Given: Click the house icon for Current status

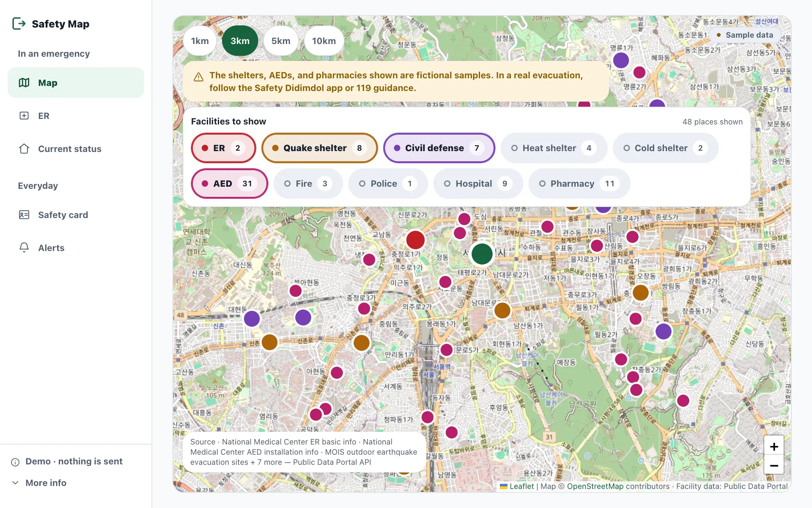Looking at the screenshot, I should tap(24, 149).
